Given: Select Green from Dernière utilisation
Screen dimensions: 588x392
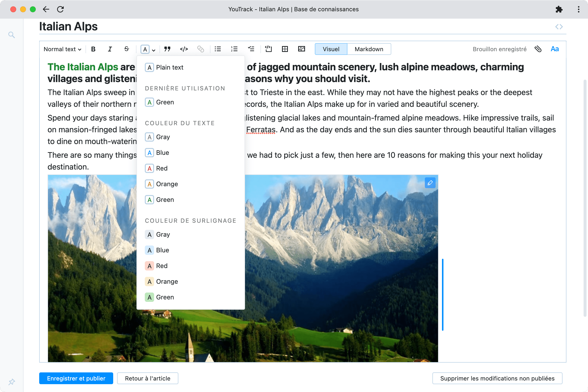Looking at the screenshot, I should point(165,102).
